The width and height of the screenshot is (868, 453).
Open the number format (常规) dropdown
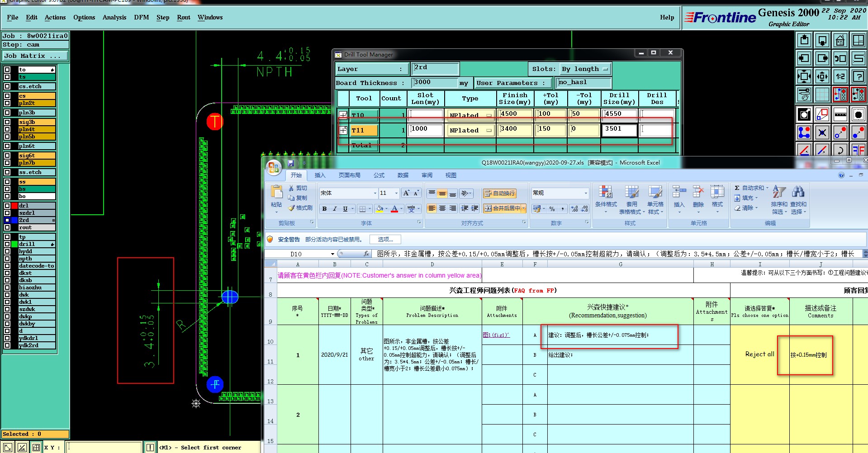[585, 193]
